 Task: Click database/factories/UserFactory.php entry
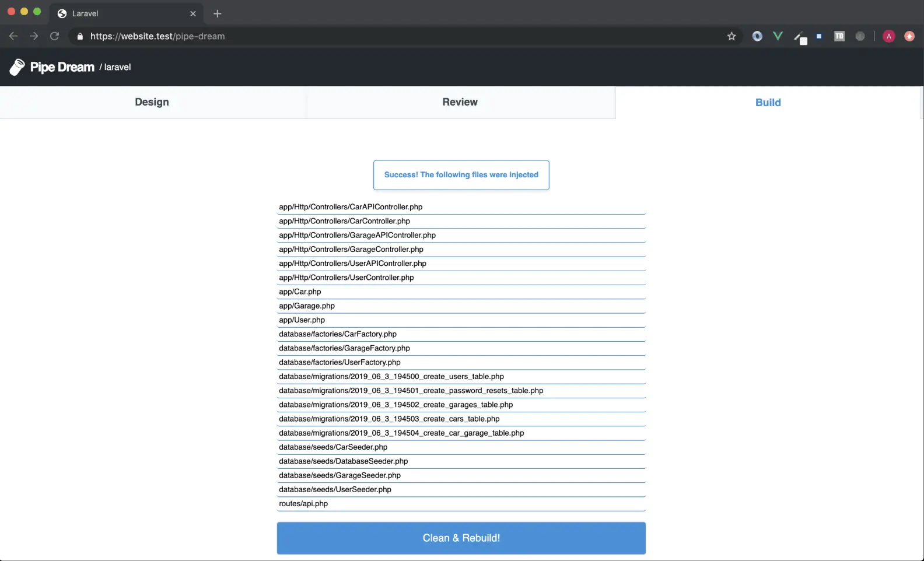click(461, 362)
